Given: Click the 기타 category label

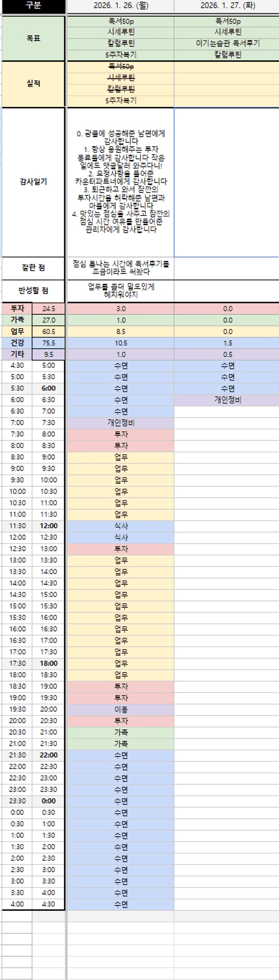Looking at the screenshot, I should coord(17,355).
